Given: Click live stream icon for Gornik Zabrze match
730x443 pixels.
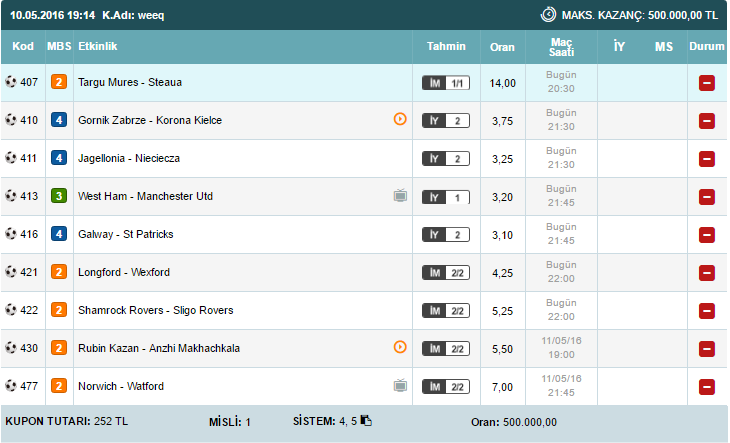Looking at the screenshot, I should pos(400,119).
